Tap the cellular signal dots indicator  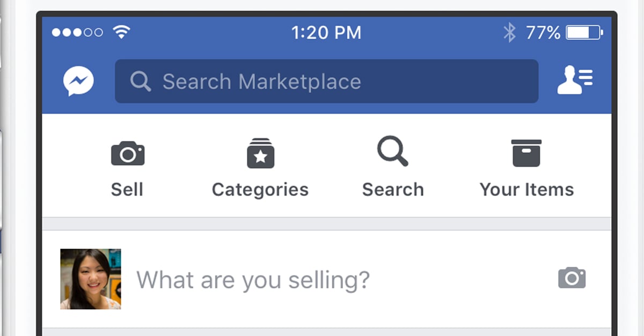point(77,32)
